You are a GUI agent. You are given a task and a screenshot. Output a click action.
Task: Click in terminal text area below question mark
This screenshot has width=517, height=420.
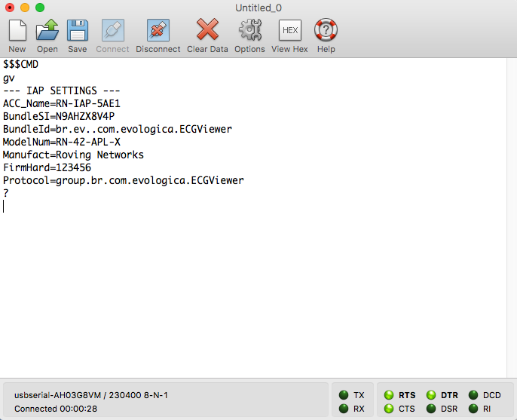pyautogui.click(x=226, y=287)
